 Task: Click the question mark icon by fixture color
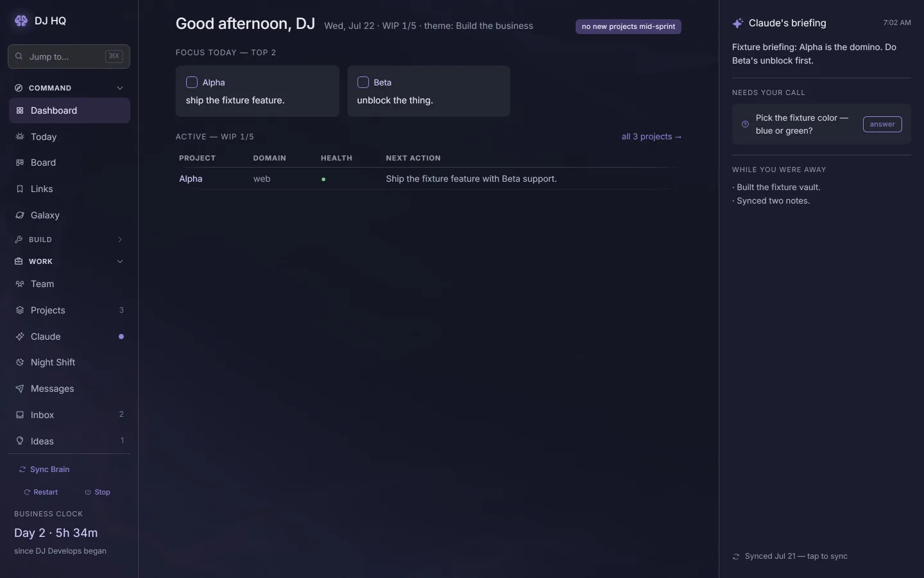coord(745,125)
